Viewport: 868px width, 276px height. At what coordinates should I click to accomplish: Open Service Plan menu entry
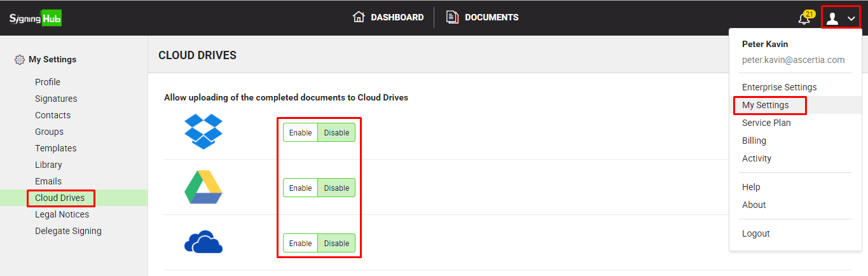766,123
